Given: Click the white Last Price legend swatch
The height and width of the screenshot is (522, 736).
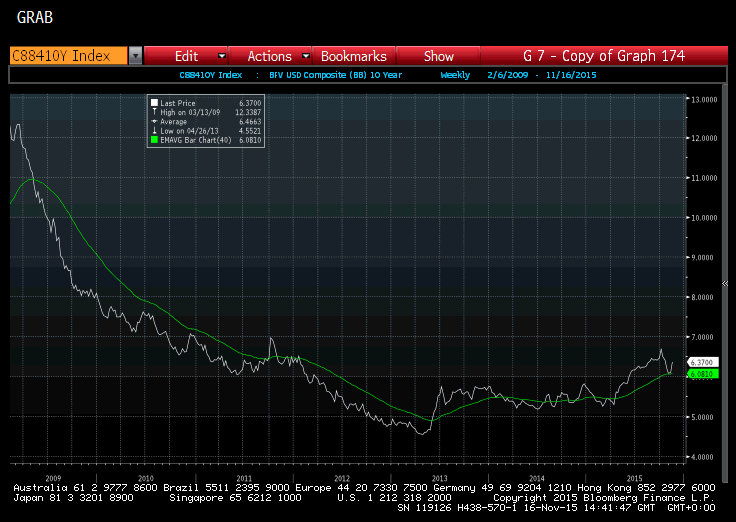Looking at the screenshot, I should click(153, 102).
